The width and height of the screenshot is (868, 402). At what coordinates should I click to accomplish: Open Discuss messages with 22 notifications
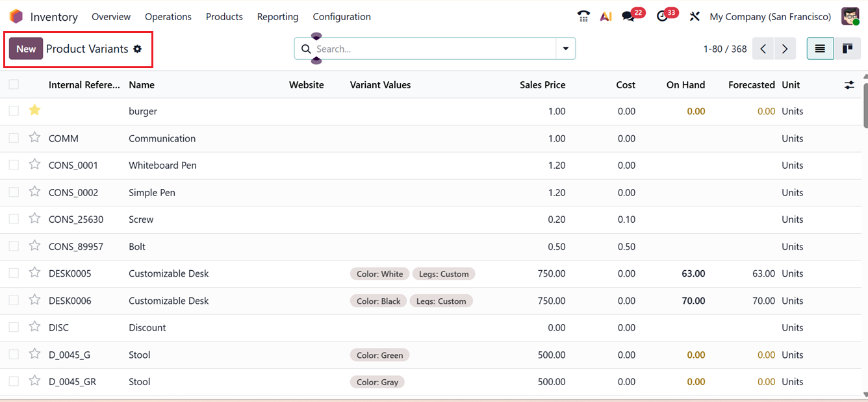627,16
